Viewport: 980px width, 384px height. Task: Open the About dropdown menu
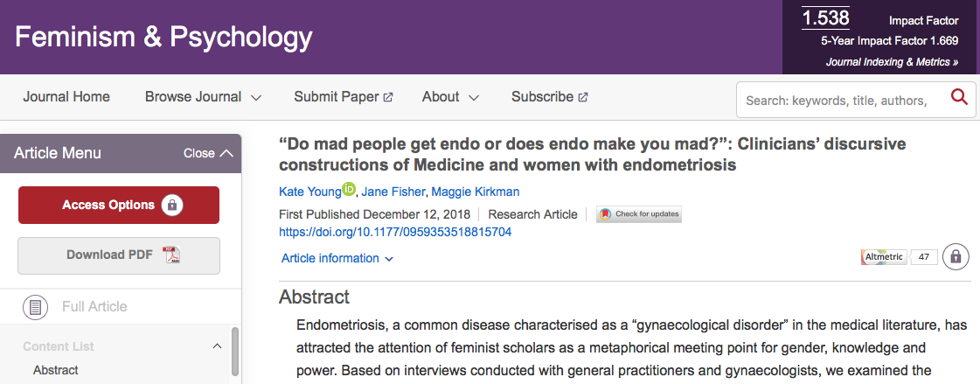(450, 97)
